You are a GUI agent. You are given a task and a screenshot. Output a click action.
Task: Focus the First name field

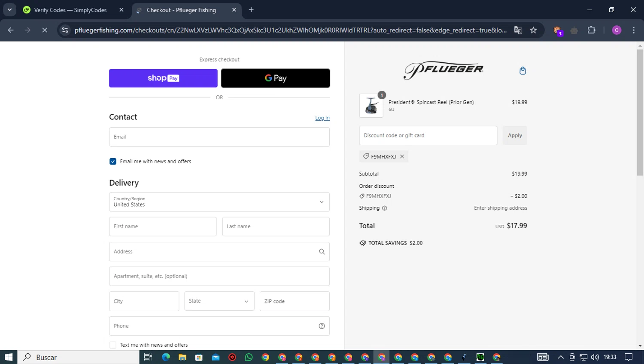click(163, 226)
